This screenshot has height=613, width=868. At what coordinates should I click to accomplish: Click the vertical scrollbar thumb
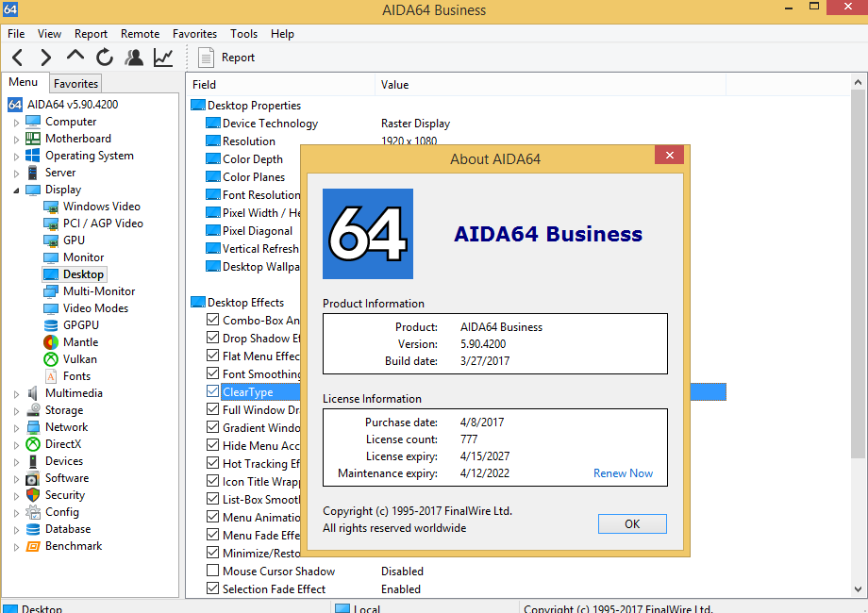[858, 273]
